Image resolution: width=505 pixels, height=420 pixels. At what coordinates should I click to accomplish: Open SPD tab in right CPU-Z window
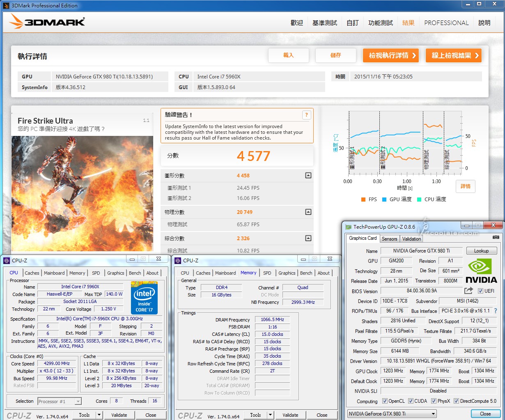point(267,273)
